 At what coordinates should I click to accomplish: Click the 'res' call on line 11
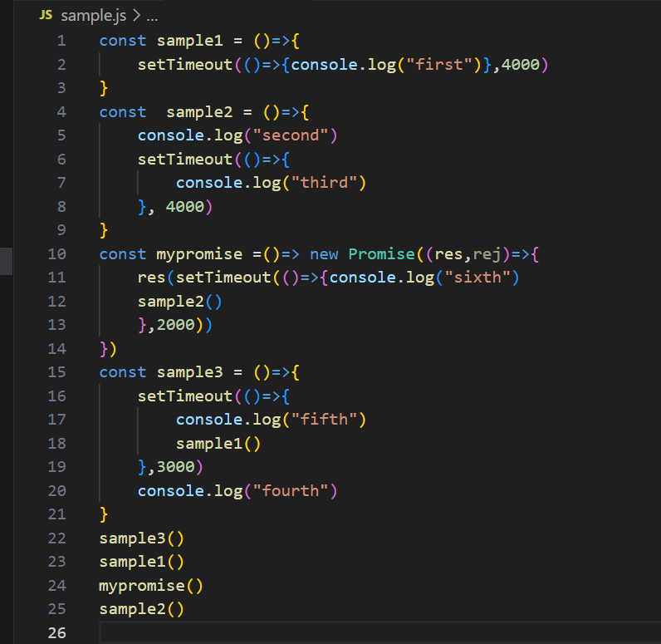(151, 278)
